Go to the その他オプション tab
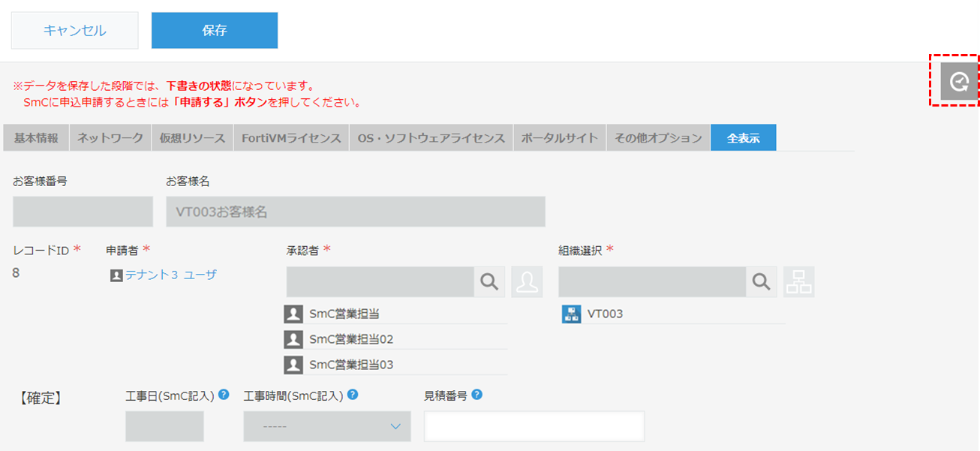 pos(658,138)
